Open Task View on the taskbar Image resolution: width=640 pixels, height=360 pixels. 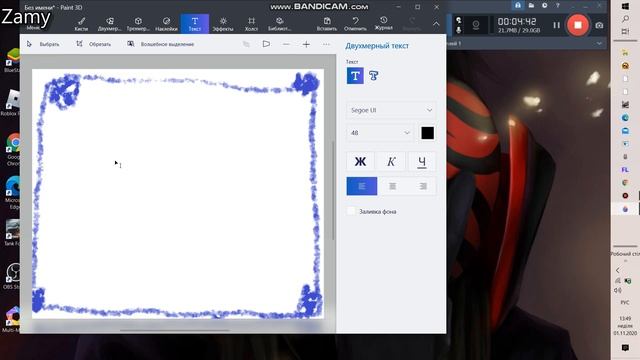[625, 31]
